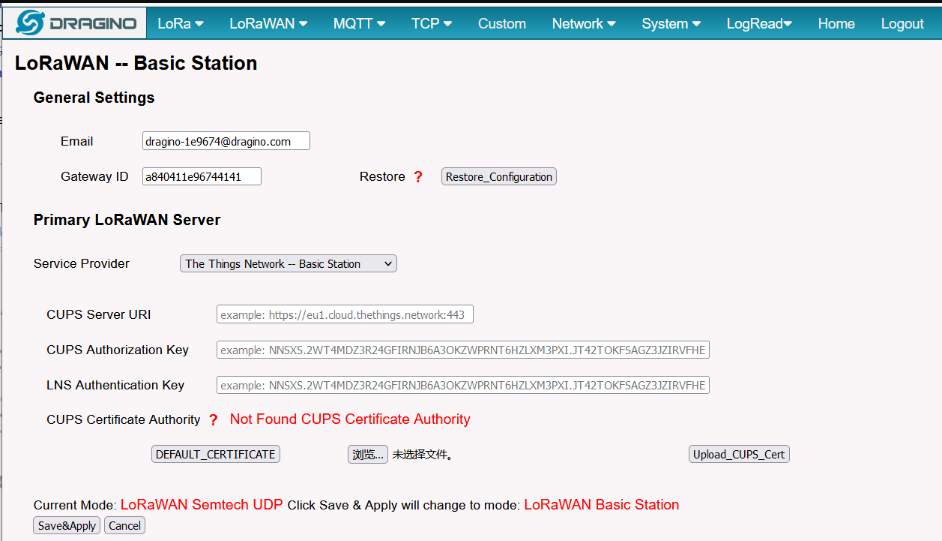Click the 'Not Found CUPS Certificate Authority' message
The width and height of the screenshot is (942, 541).
350,419
